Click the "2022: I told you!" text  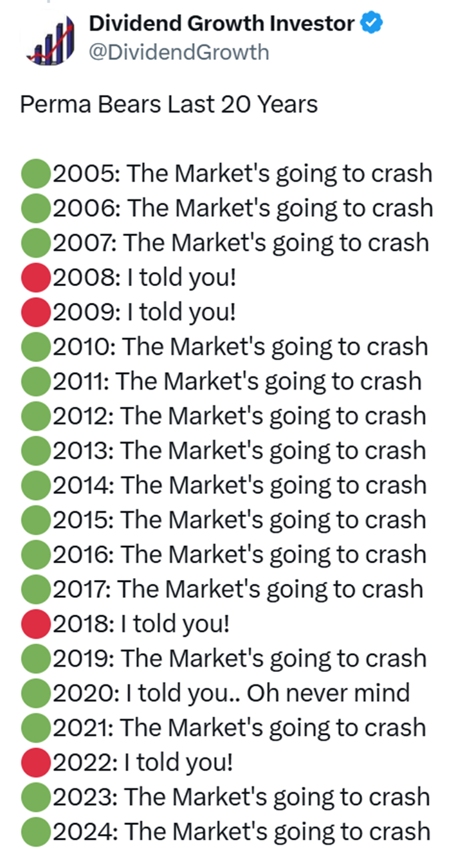pyautogui.click(x=143, y=763)
